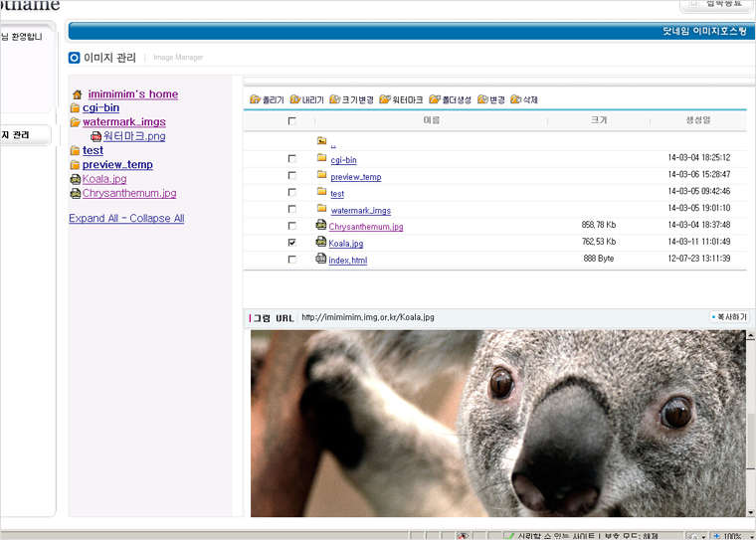Open the 워터마크 (watermark) tool
The height and width of the screenshot is (540, 756).
point(385,99)
